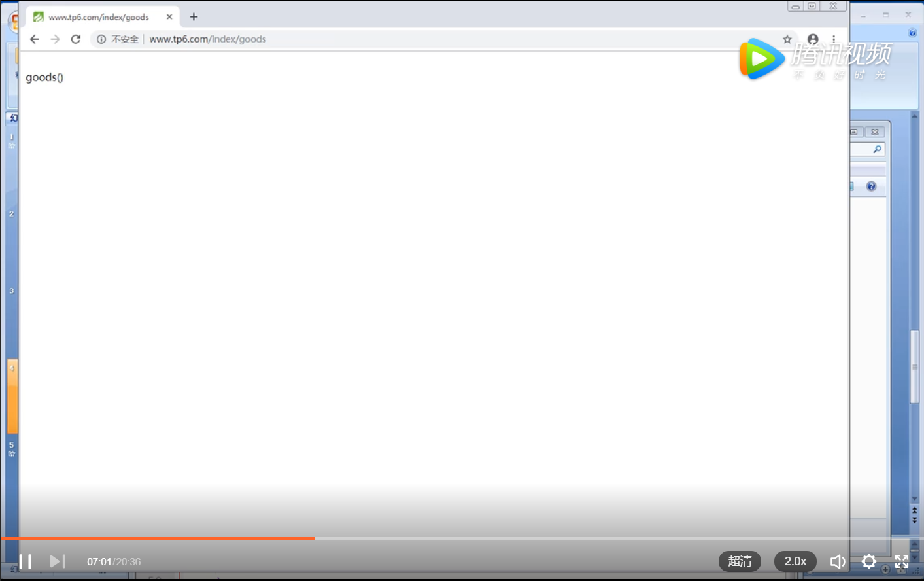Image resolution: width=924 pixels, height=581 pixels.
Task: Restore the browser window size
Action: click(812, 7)
